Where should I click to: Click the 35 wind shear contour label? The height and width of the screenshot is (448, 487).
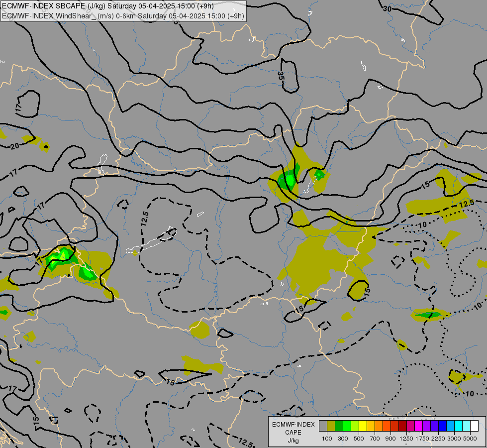(x=281, y=76)
